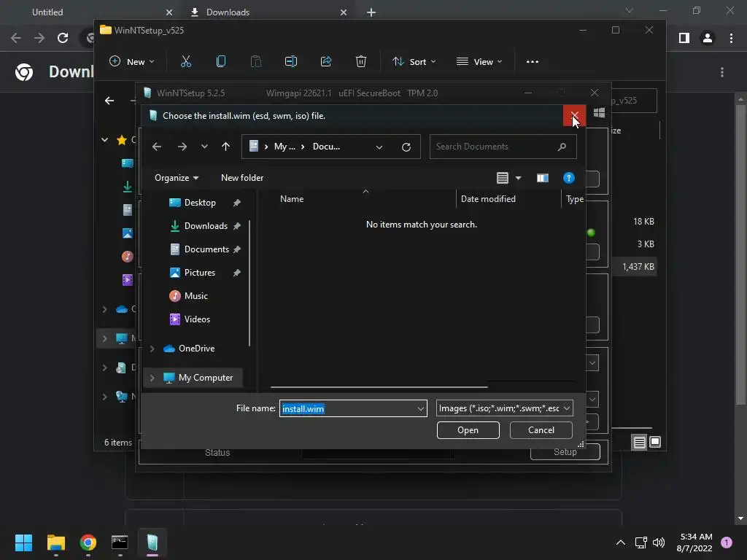Click the horizontal scrollbar in file list
Viewport: 747px width, 560px height.
pyautogui.click(x=379, y=387)
